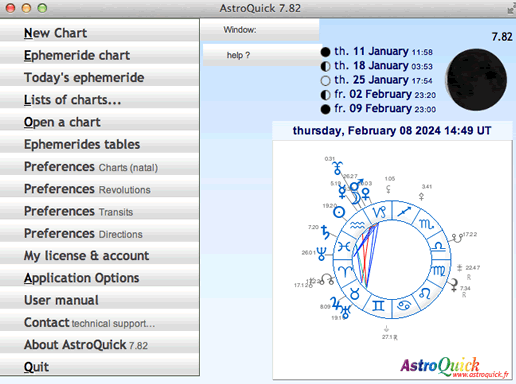Open the User manual
This screenshot has height=384, width=516.
[x=99, y=299]
